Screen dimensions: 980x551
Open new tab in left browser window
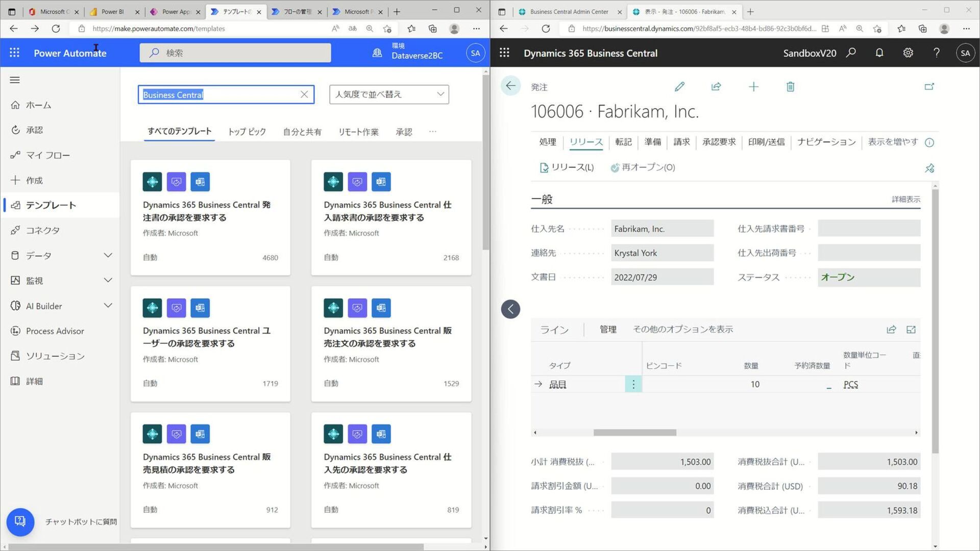coord(397,11)
